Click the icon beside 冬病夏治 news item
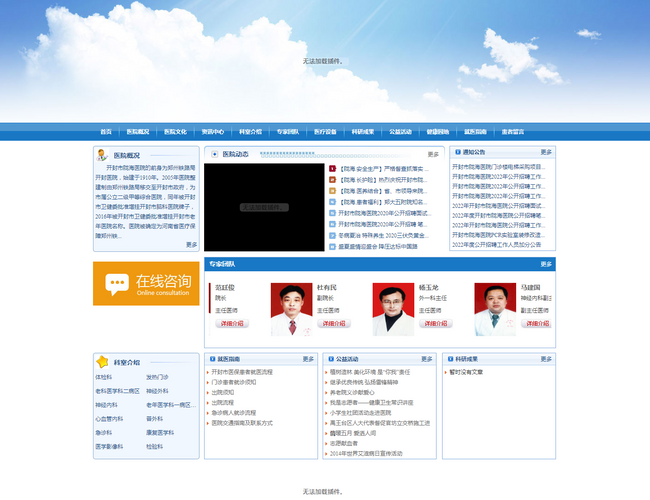The height and width of the screenshot is (500, 650). pyautogui.click(x=332, y=235)
